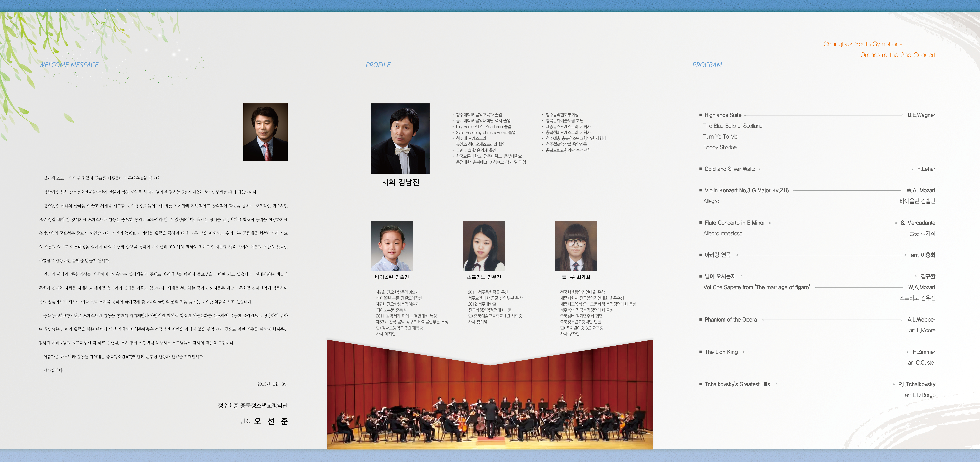Click 'Bobby Shaftoe' line
The height and width of the screenshot is (462, 980).
[x=720, y=147]
